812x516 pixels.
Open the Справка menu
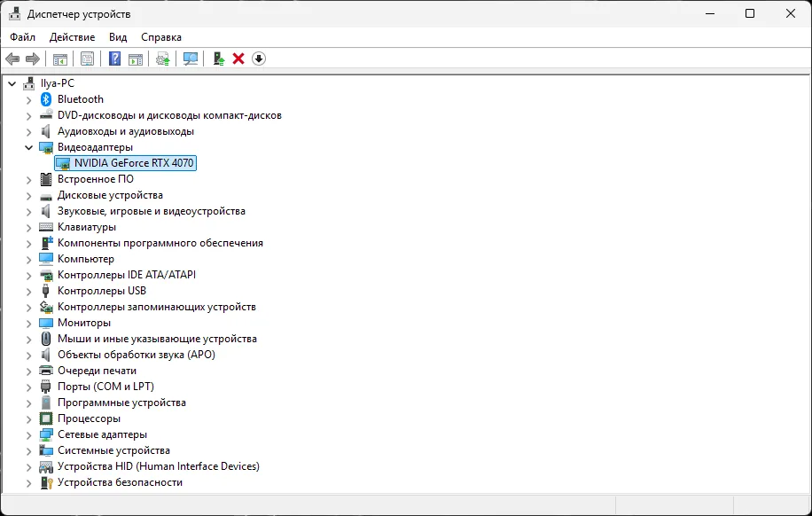[x=161, y=37]
